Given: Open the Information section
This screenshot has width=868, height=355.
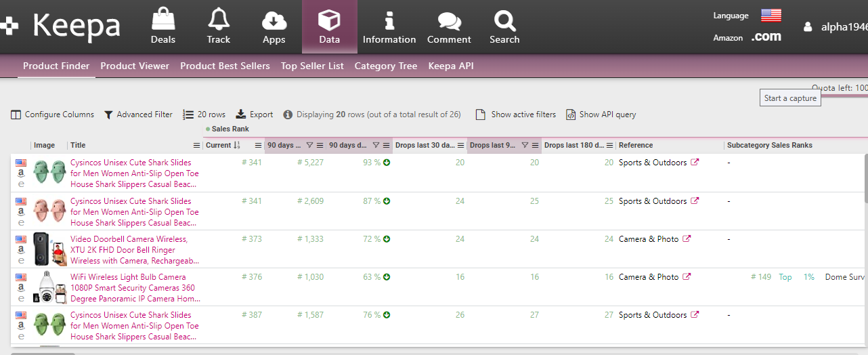Looking at the screenshot, I should [x=389, y=26].
